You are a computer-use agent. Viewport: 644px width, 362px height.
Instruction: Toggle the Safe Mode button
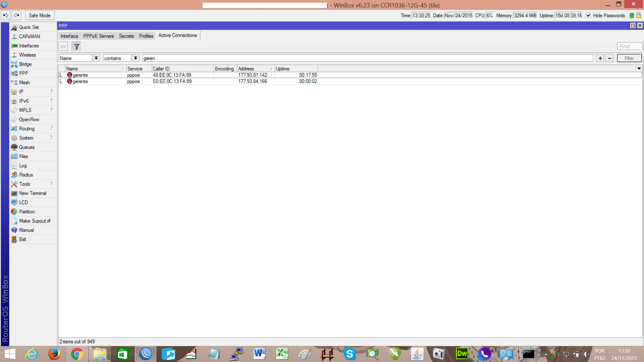click(x=40, y=15)
